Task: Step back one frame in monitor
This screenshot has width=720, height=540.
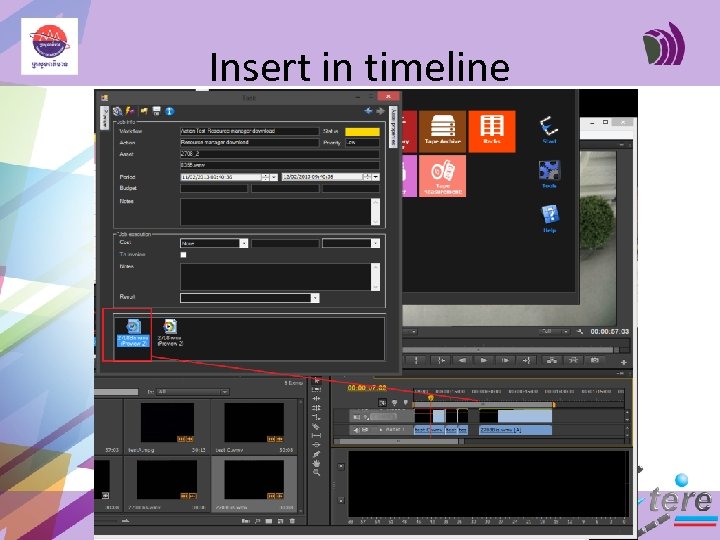Action: [462, 360]
